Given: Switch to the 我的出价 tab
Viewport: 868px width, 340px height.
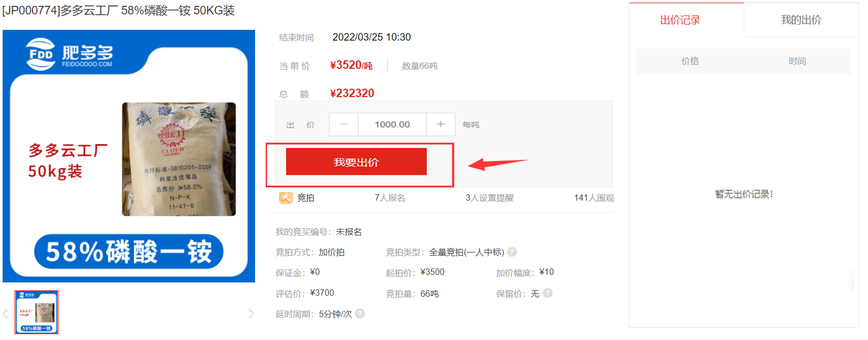Looking at the screenshot, I should (801, 20).
